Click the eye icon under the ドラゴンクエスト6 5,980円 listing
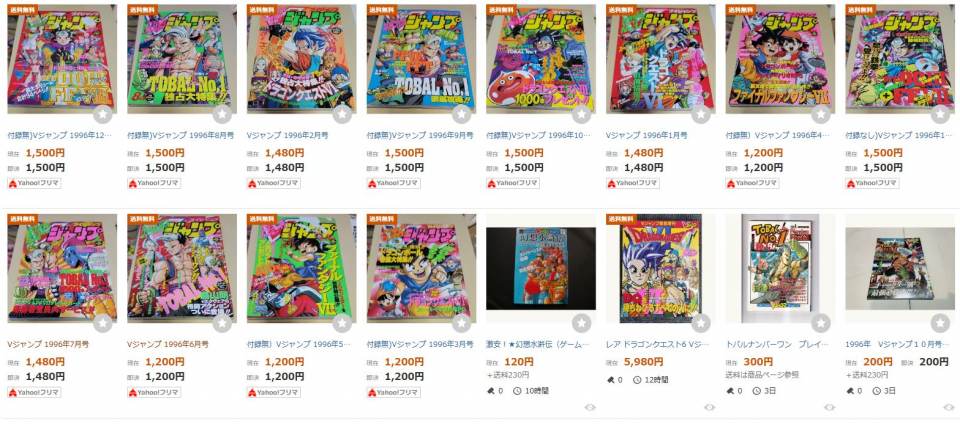The image size is (960, 424). 710,407
